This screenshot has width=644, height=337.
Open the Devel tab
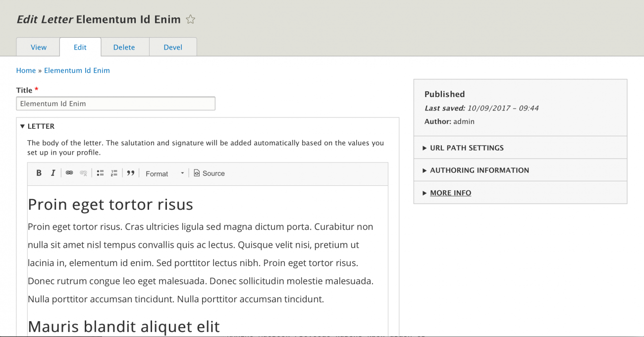173,47
